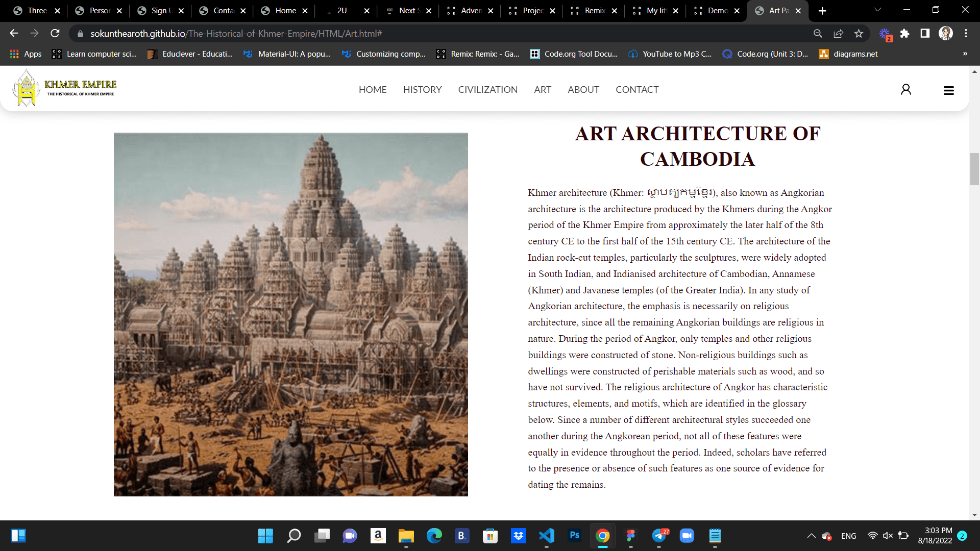Open a new browser tab

(822, 11)
